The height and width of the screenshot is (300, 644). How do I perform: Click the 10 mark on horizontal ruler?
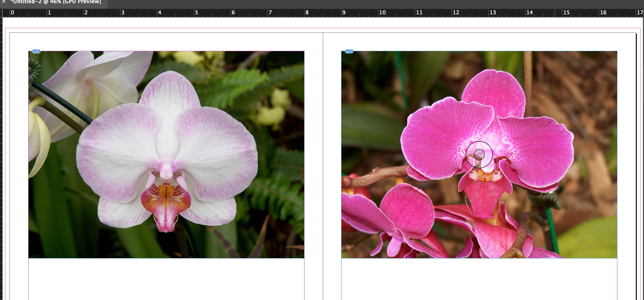382,13
